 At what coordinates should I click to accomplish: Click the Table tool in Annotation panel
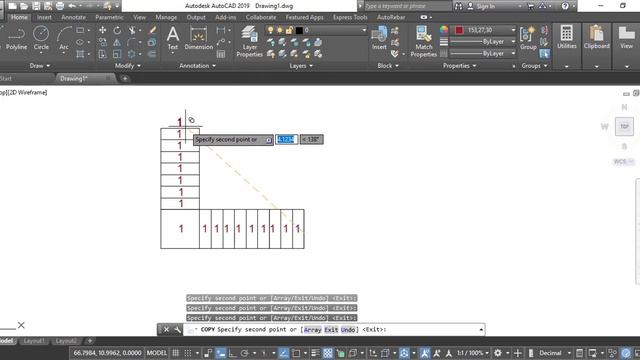(221, 54)
